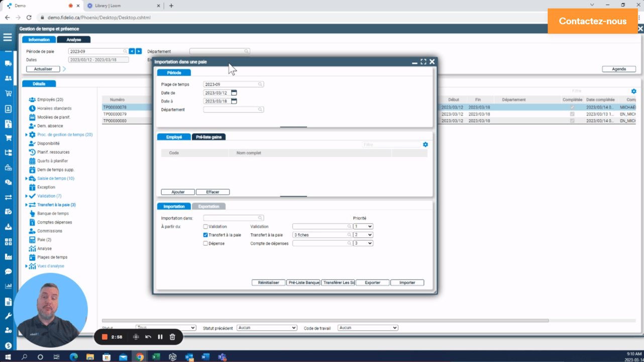644x362 pixels.
Task: Click the Effacer button
Action: click(x=212, y=192)
